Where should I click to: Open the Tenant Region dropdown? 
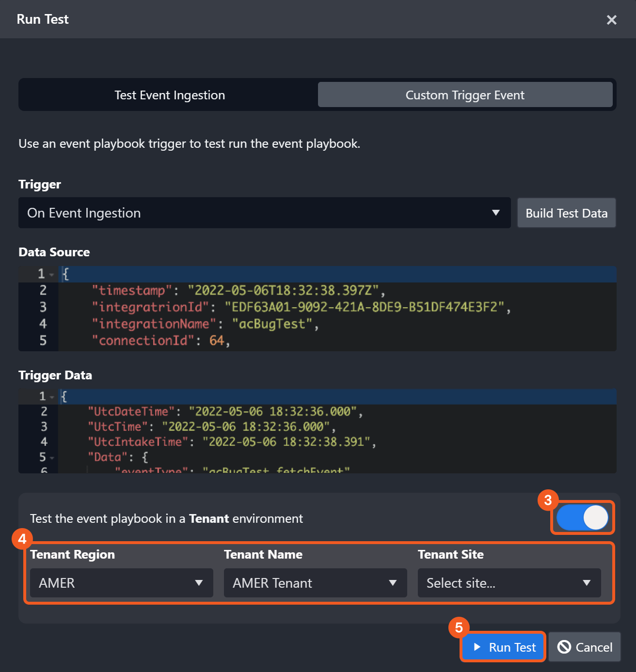[121, 583]
